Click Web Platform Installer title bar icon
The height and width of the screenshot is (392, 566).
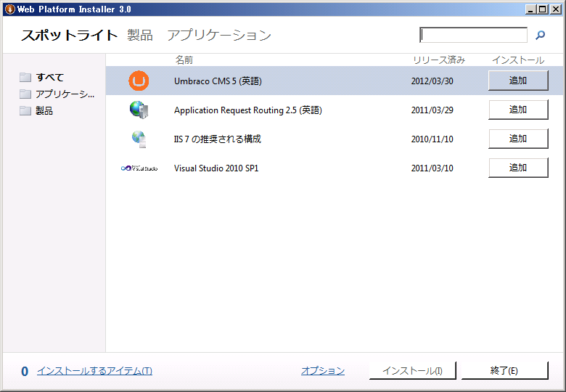point(9,9)
